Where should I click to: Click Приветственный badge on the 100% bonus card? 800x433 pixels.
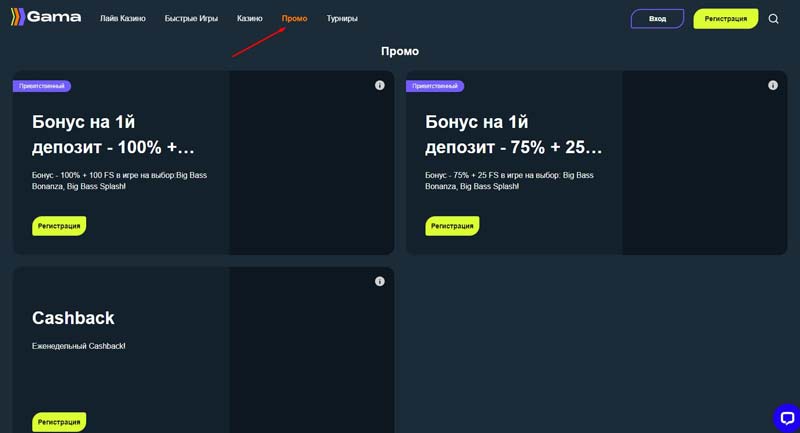click(42, 86)
